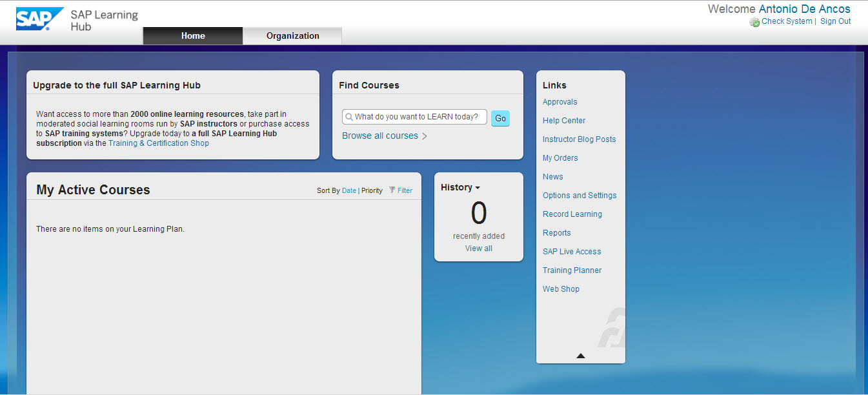Click the History count number 0

[479, 214]
